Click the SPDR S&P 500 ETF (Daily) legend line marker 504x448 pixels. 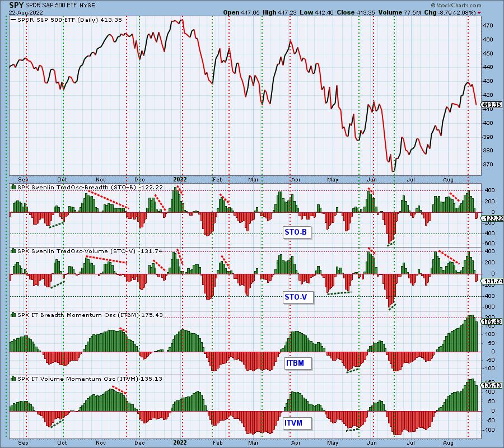pos(13,20)
